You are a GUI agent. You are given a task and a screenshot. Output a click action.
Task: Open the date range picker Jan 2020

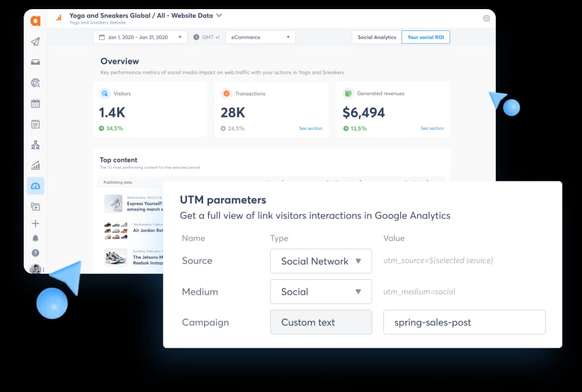click(141, 36)
